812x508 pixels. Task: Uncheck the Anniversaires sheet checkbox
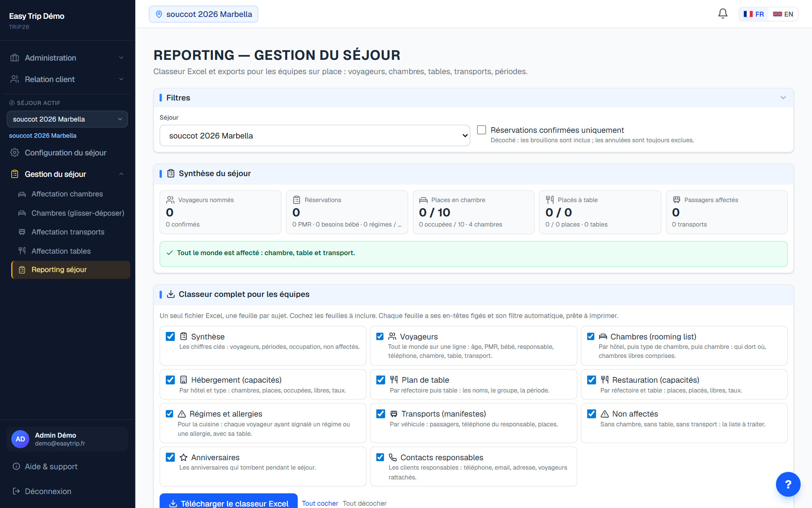(170, 457)
